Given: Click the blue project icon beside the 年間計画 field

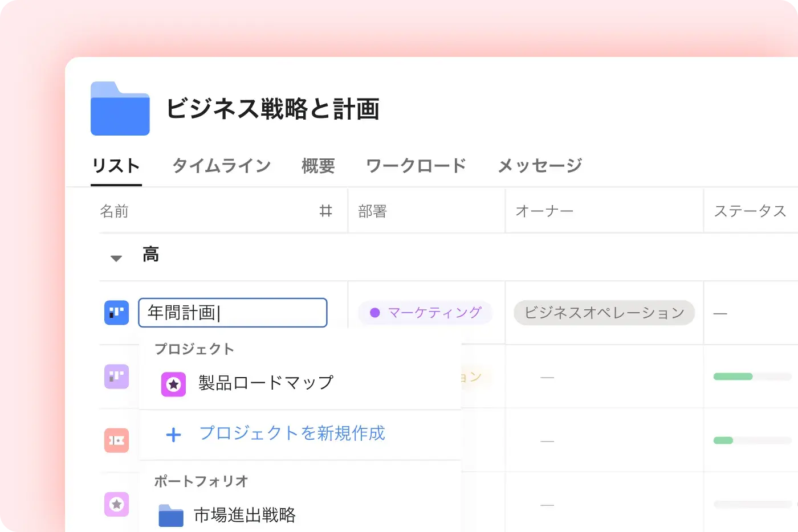Looking at the screenshot, I should (x=116, y=312).
